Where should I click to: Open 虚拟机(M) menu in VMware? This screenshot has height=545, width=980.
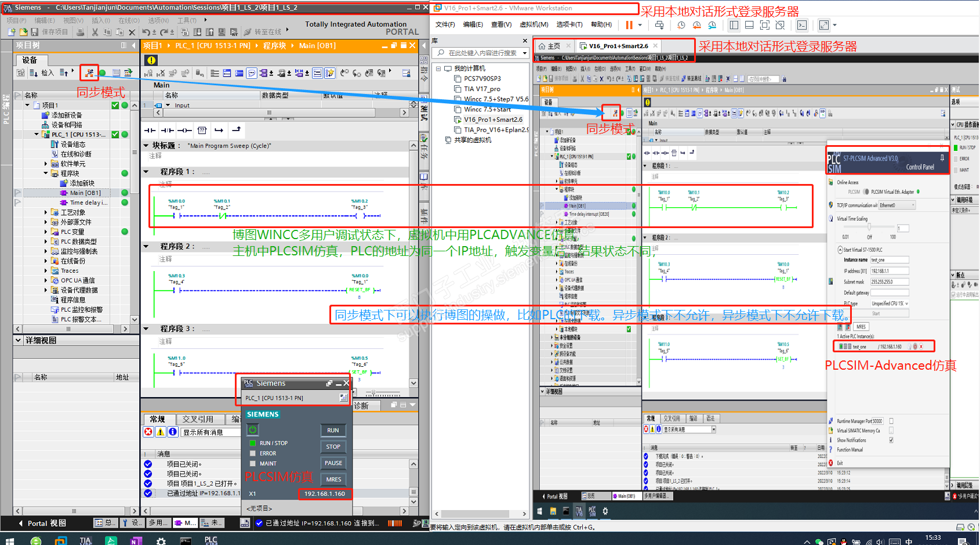(534, 24)
